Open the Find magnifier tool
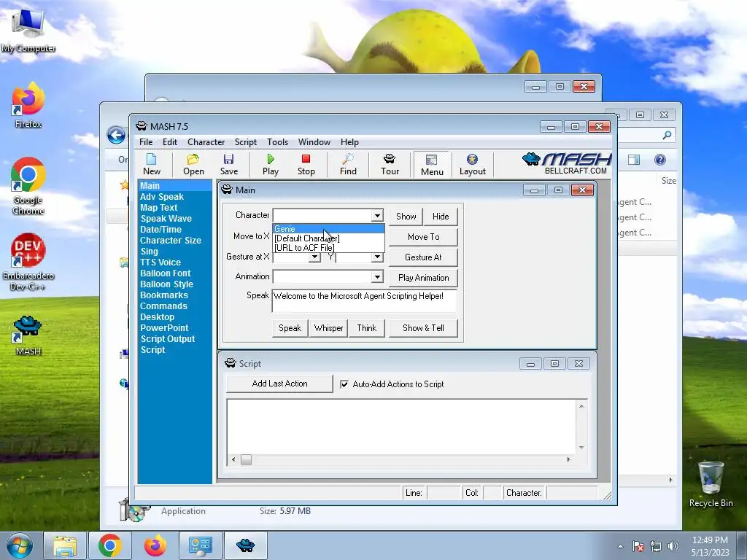747x560 pixels. point(348,164)
